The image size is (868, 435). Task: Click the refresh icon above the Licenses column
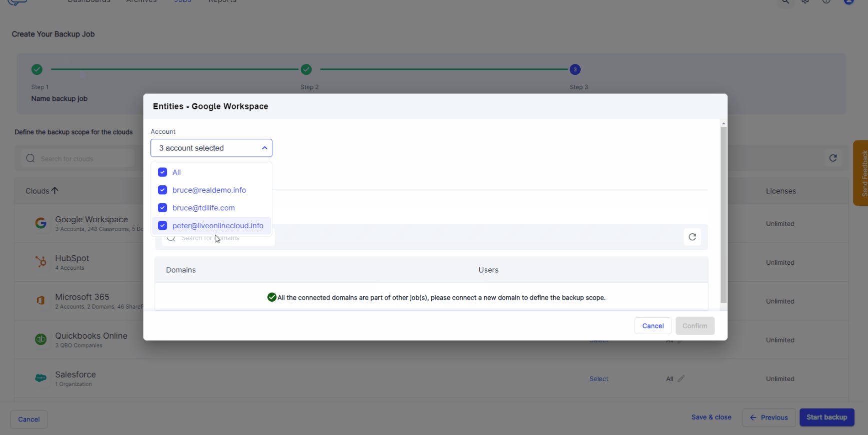point(833,158)
